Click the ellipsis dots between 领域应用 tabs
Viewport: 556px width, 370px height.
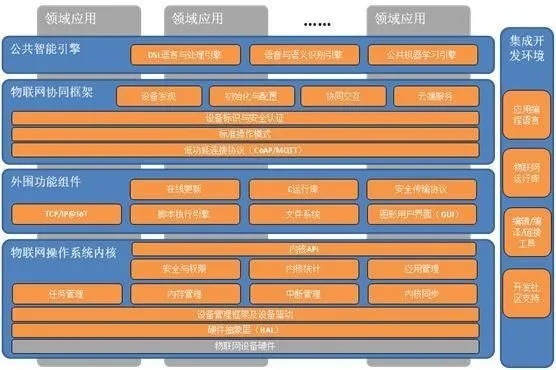[x=317, y=24]
